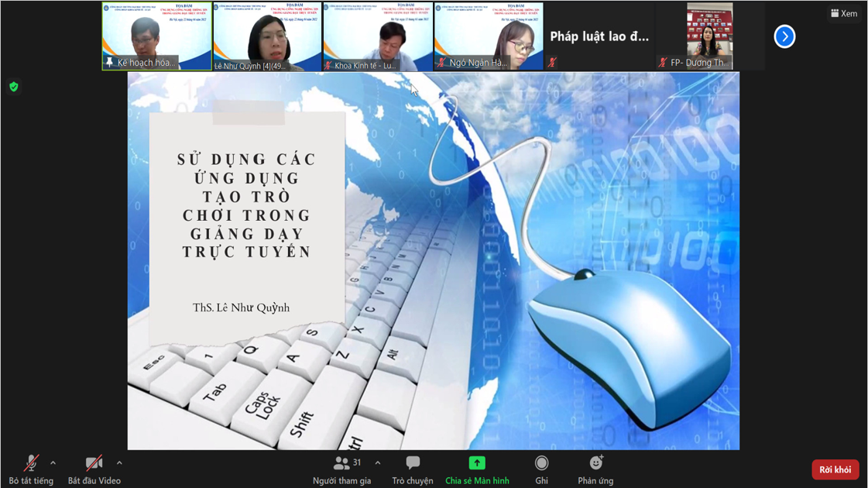Select Ngô Ngân Hà's video thumbnail
868x488 pixels.
click(x=489, y=36)
